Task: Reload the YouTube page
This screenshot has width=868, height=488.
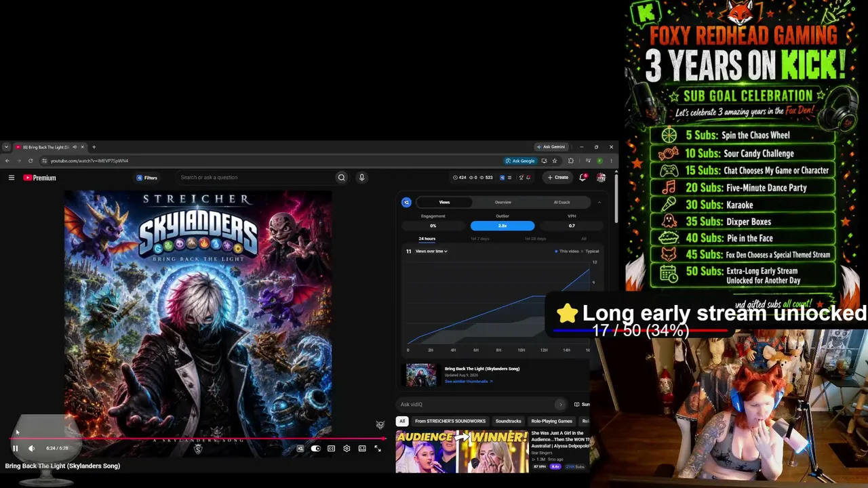Action: click(x=31, y=161)
